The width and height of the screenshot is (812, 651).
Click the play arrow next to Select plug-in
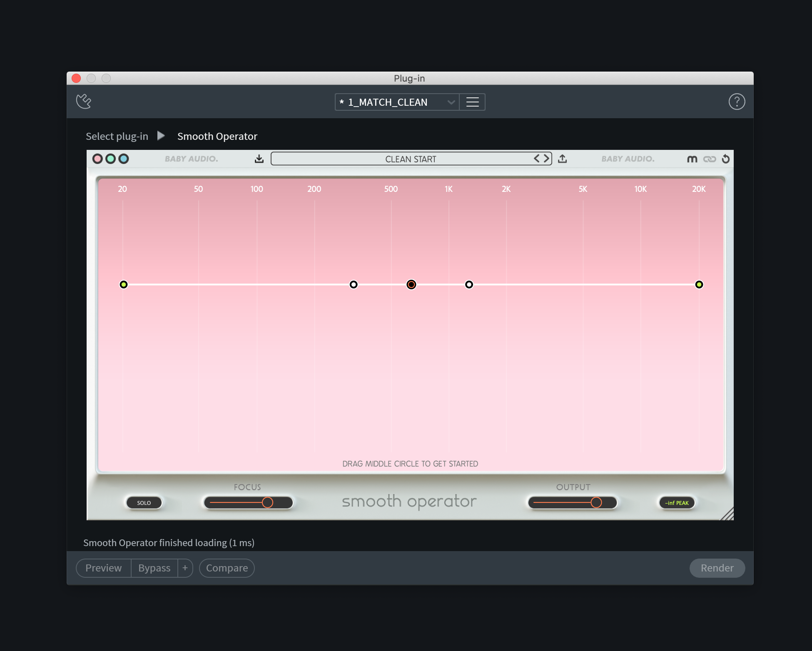[x=161, y=136]
